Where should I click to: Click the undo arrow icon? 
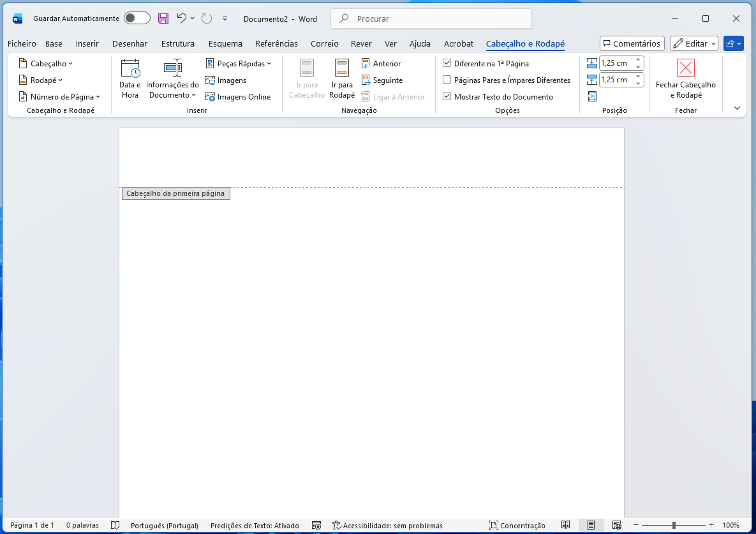pos(182,19)
